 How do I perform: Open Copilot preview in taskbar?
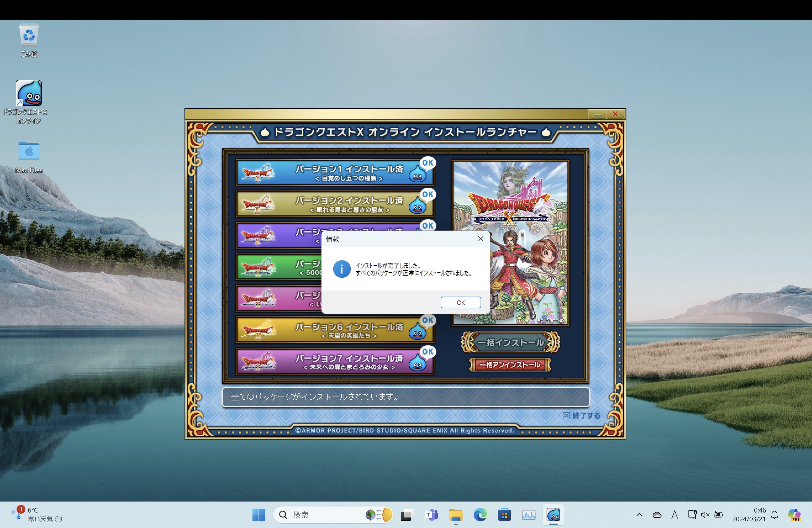[x=794, y=515]
